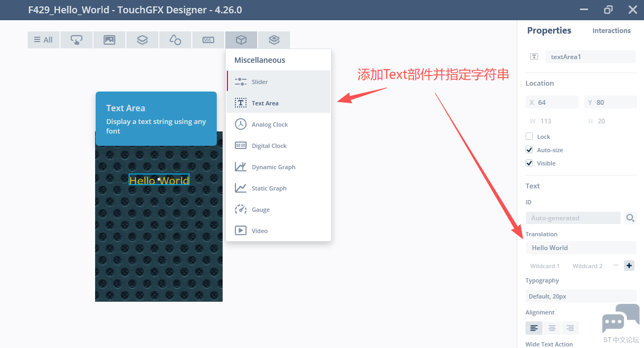The height and width of the screenshot is (348, 644).
Task: Click the search icon beside the text ID field
Action: pyautogui.click(x=630, y=218)
